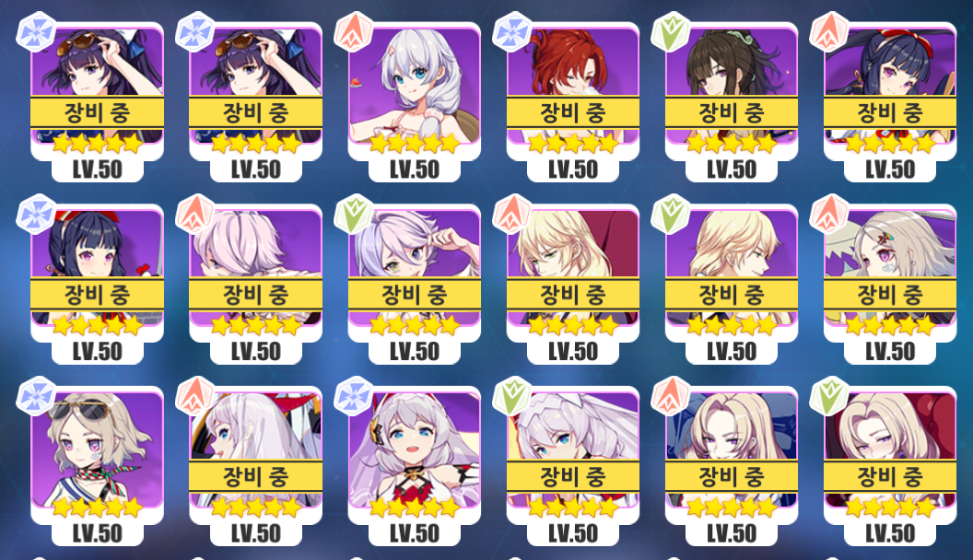Image resolution: width=973 pixels, height=560 pixels.
Task: Click green attribute icon on brown-haired girl card
Action: pyautogui.click(x=670, y=32)
